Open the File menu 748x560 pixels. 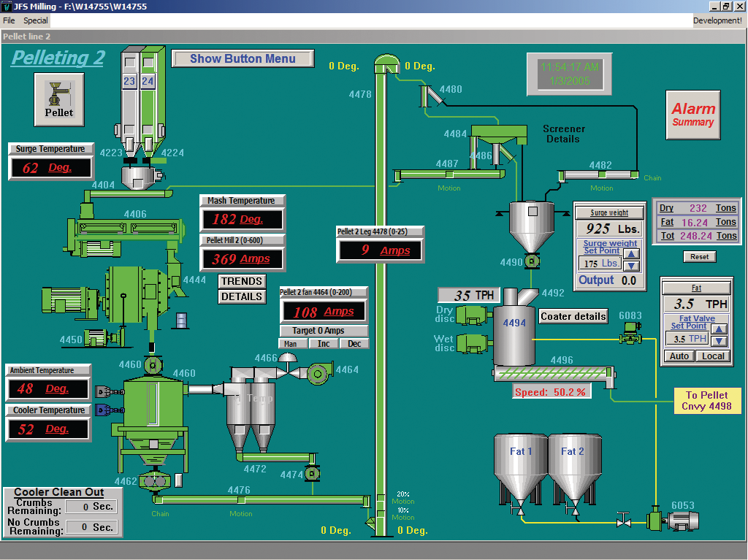pos(9,20)
